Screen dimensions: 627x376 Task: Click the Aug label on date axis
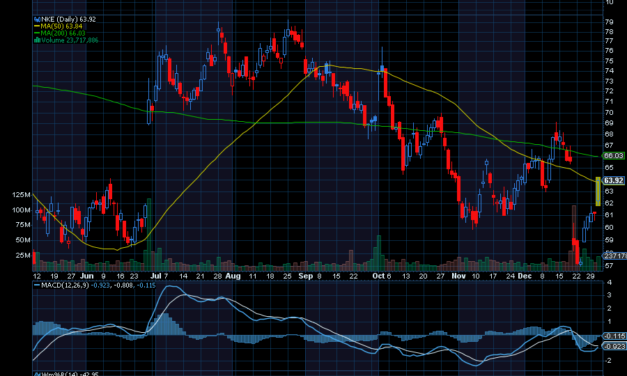pos(233,276)
